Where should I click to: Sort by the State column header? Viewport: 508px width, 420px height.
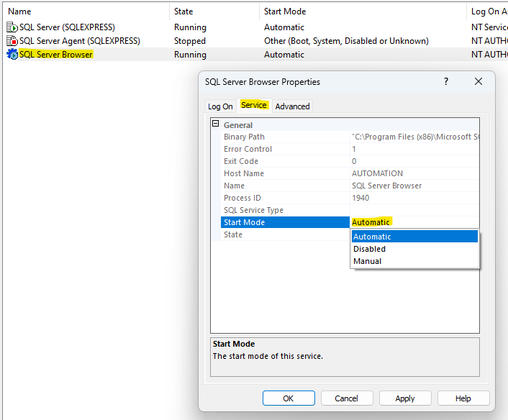pos(214,12)
